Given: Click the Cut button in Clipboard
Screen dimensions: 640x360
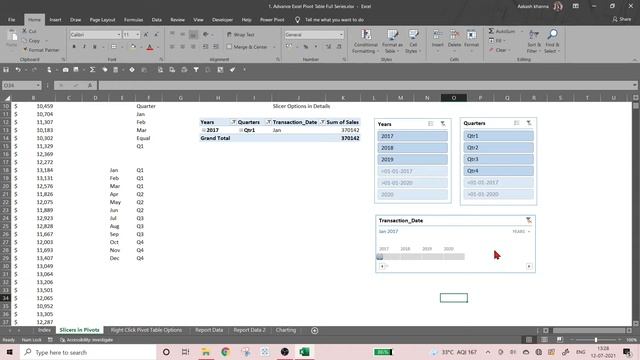Looking at the screenshot, I should tap(29, 31).
